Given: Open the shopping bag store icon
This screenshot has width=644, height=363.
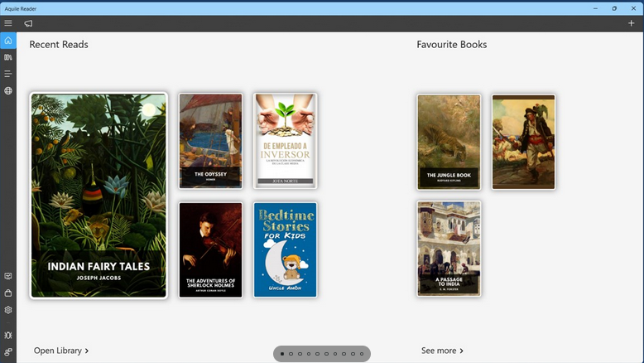Looking at the screenshot, I should tap(8, 293).
